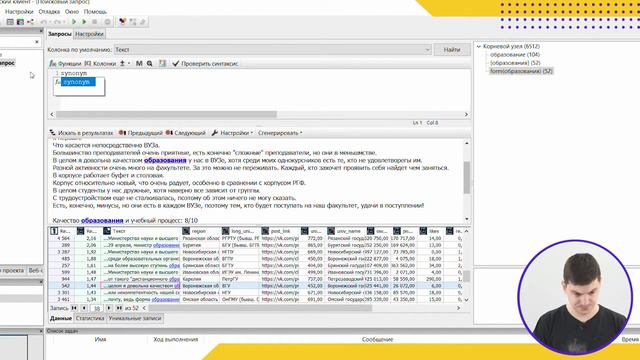
Task: Switch to the Настройки tab beside Запросы
Action: [x=89, y=34]
